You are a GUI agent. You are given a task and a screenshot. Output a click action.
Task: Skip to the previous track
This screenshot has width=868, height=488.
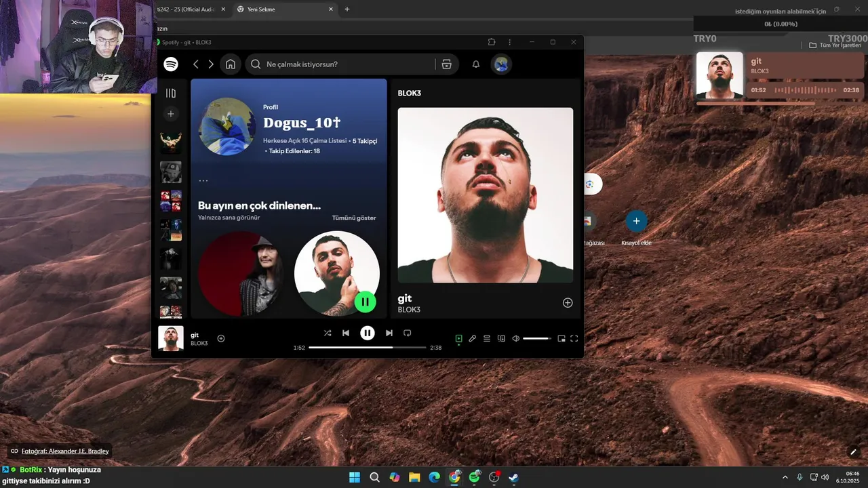pyautogui.click(x=346, y=333)
